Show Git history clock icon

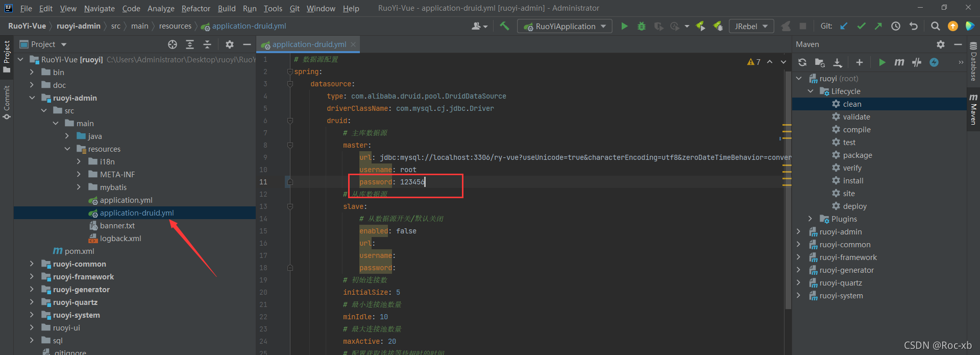click(x=896, y=26)
